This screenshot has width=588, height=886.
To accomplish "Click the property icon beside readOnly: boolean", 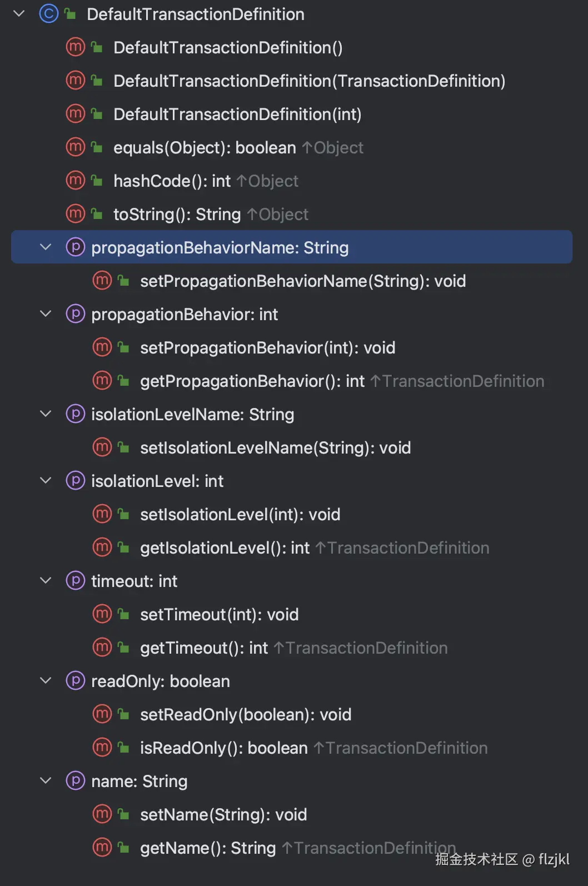I will click(75, 681).
